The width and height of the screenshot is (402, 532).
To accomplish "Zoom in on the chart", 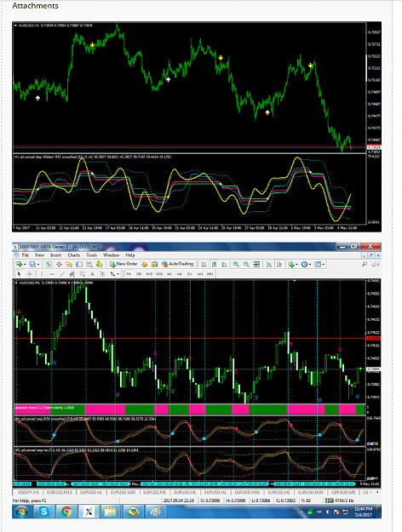I will coord(236,264).
